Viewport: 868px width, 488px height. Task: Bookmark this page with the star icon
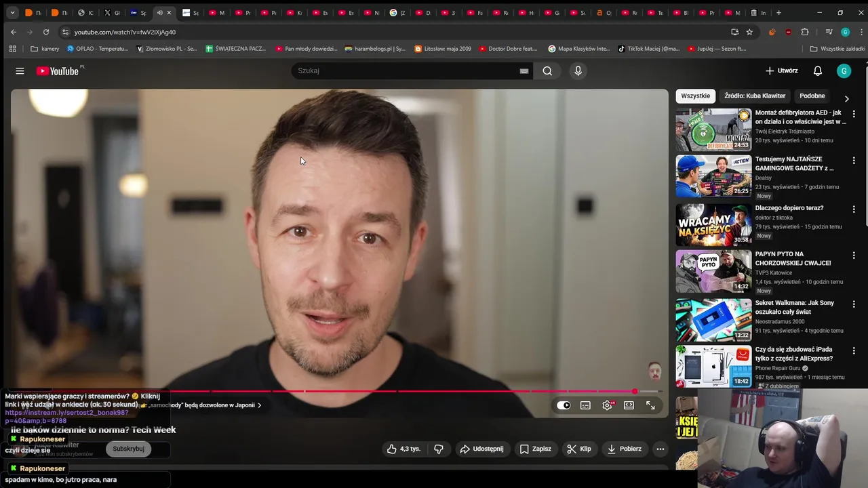[749, 32]
